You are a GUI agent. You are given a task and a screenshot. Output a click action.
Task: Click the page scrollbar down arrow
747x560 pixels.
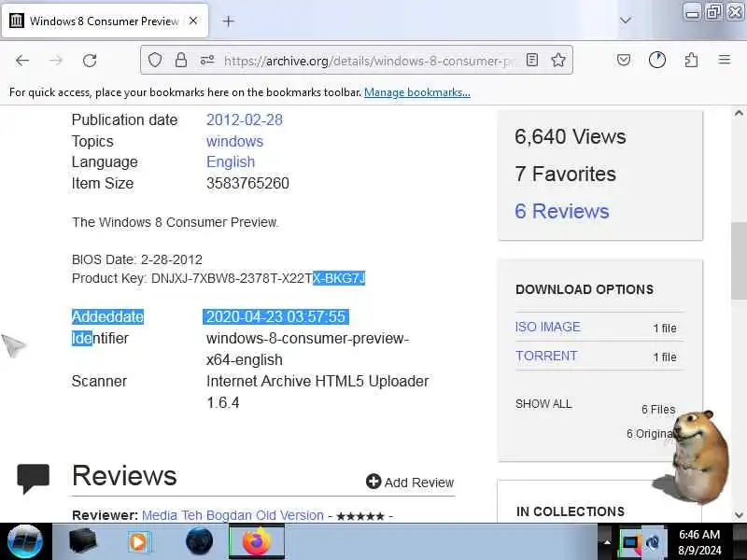pos(739,515)
